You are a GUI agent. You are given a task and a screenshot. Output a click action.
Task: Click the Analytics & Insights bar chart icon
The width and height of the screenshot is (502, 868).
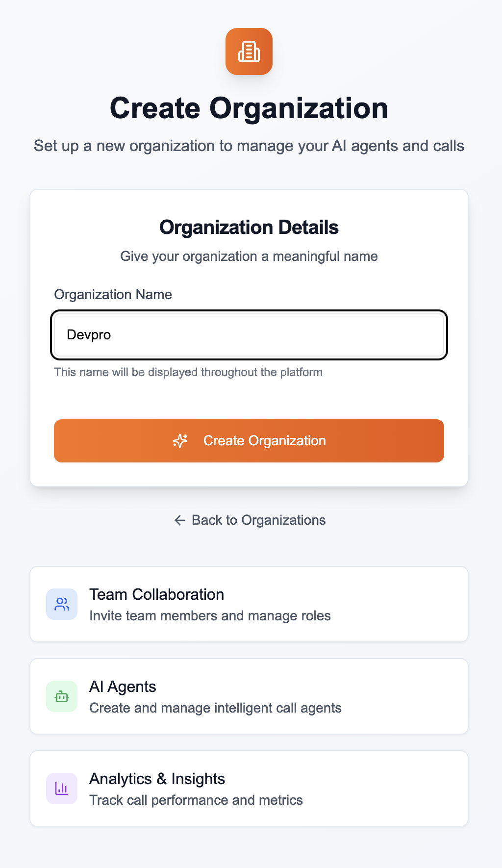tap(62, 788)
